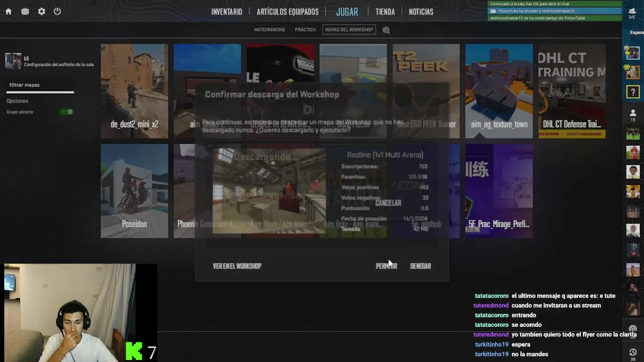644x362 pixels.
Task: Select the de_dust2_mini_x2 map thumbnail
Action: [134, 91]
